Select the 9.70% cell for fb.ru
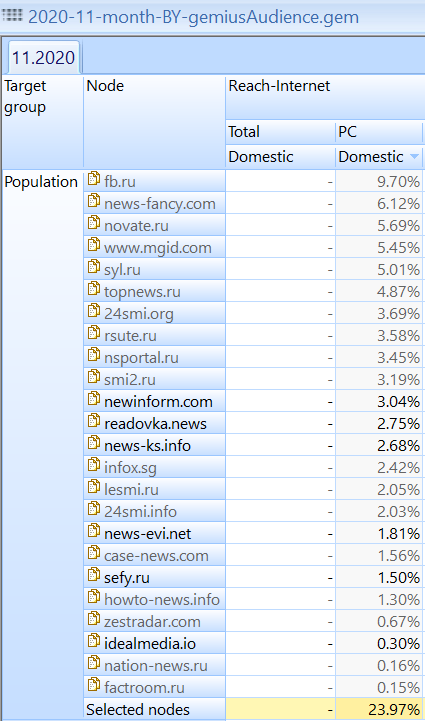Screen dimensions: 425x721 (379, 182)
